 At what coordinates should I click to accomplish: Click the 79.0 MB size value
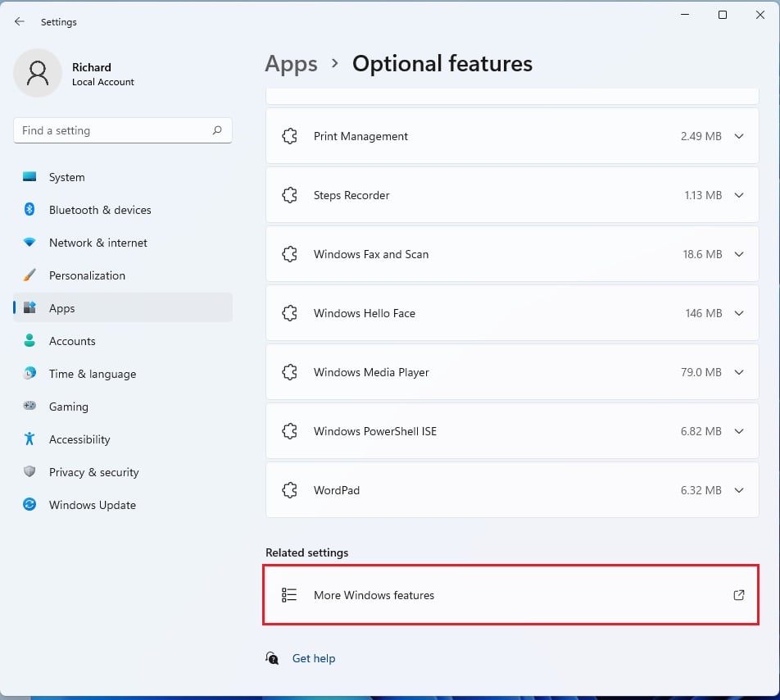click(x=701, y=372)
